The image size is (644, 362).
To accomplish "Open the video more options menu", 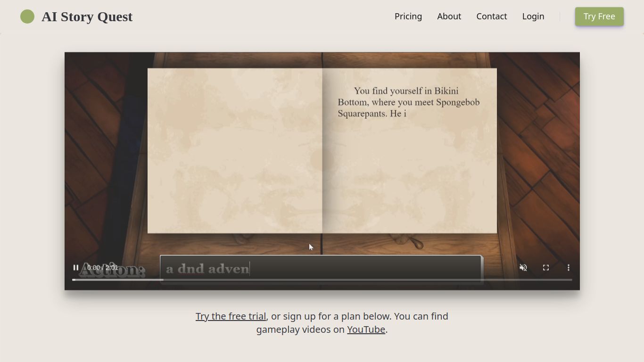I will (x=568, y=268).
